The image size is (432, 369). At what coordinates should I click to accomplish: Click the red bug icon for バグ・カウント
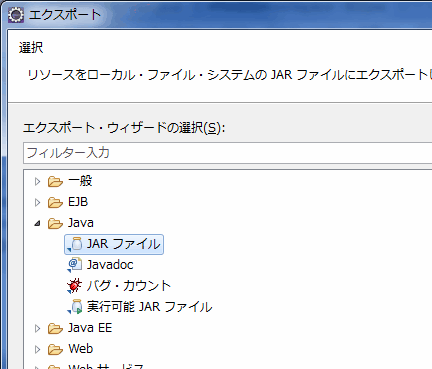[x=74, y=286]
